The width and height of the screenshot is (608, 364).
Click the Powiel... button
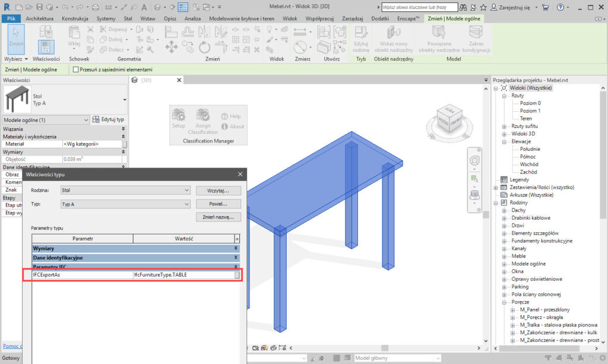pyautogui.click(x=218, y=204)
